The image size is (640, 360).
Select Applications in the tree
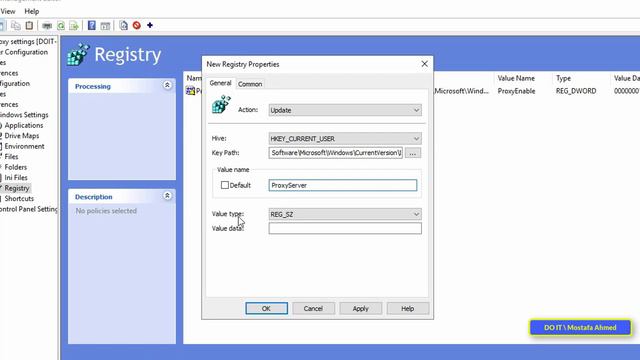(x=24, y=125)
